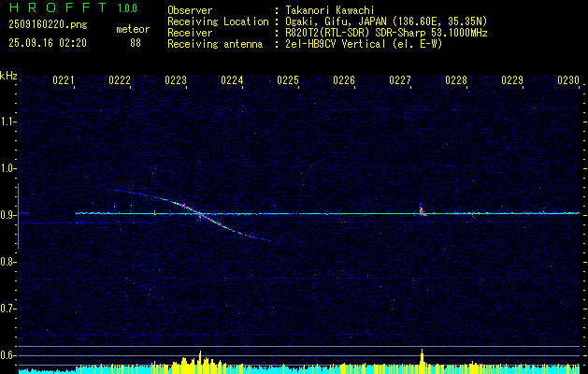Click the Observer label
This screenshot has height=374, width=588.
[x=190, y=10]
